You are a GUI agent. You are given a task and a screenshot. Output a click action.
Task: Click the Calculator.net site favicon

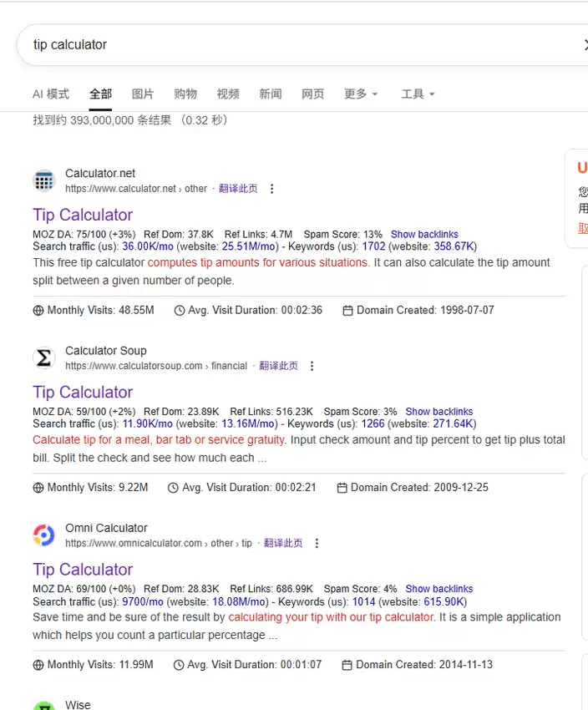pyautogui.click(x=44, y=180)
